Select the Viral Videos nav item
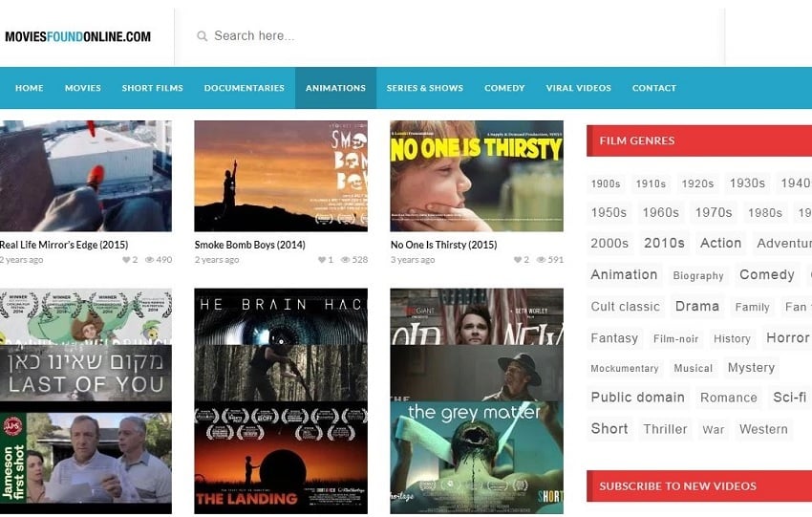Screen dimensions: 812x517 point(578,88)
